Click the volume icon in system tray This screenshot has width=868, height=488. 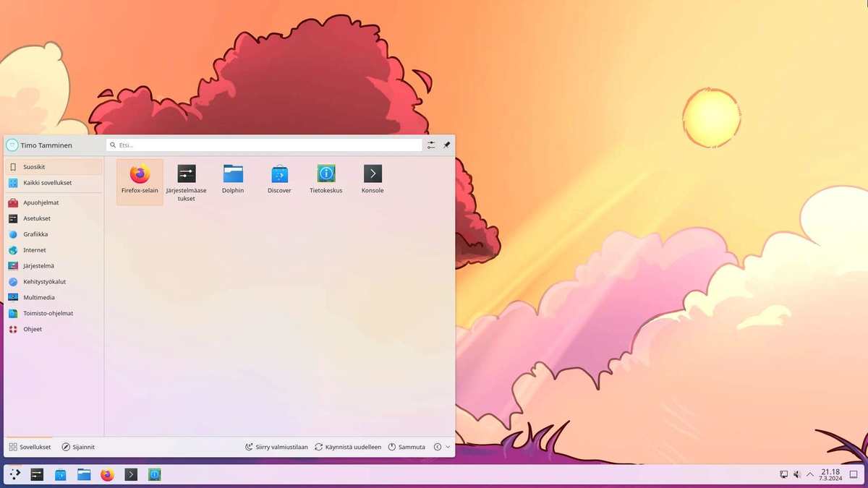[x=796, y=475]
